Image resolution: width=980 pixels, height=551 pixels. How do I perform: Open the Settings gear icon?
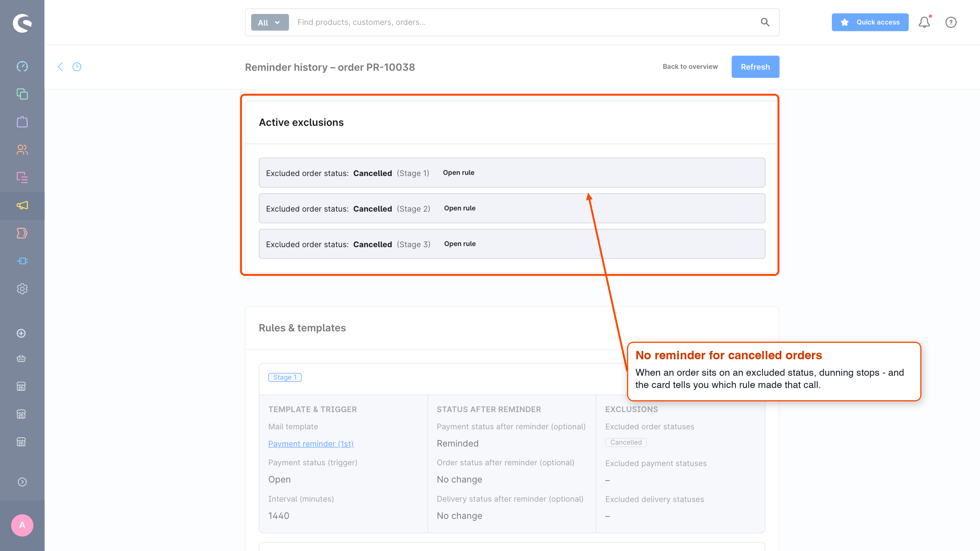click(x=22, y=289)
